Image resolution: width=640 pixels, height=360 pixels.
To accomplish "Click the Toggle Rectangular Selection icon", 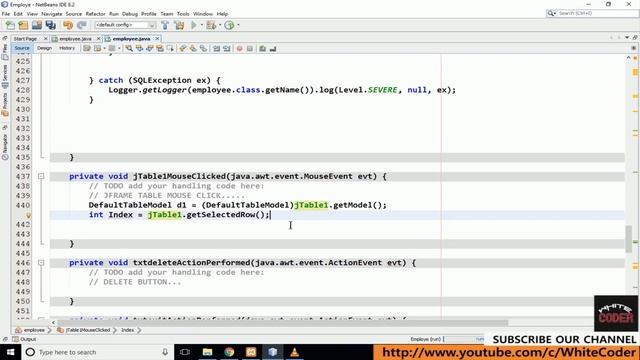I will (x=170, y=49).
